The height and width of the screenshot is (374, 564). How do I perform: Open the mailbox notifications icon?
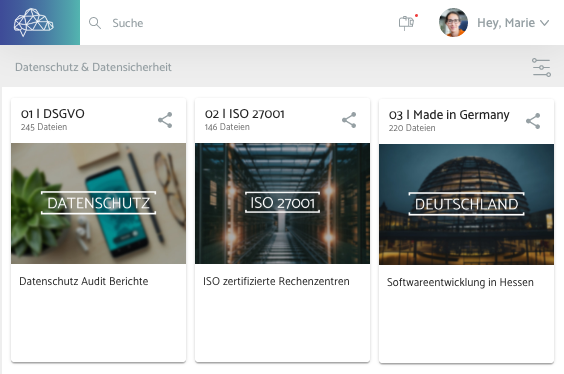[406, 23]
